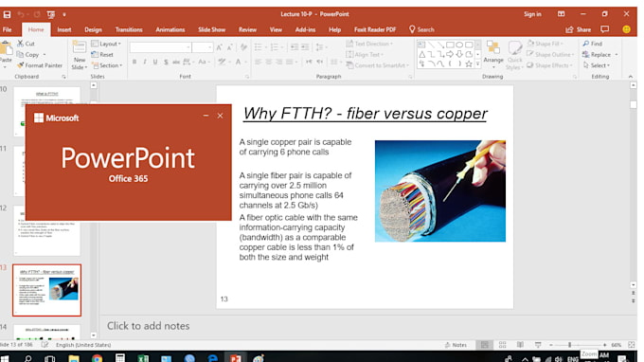The height and width of the screenshot is (362, 644).
Task: Open Find in Editing group
Action: 592,44
